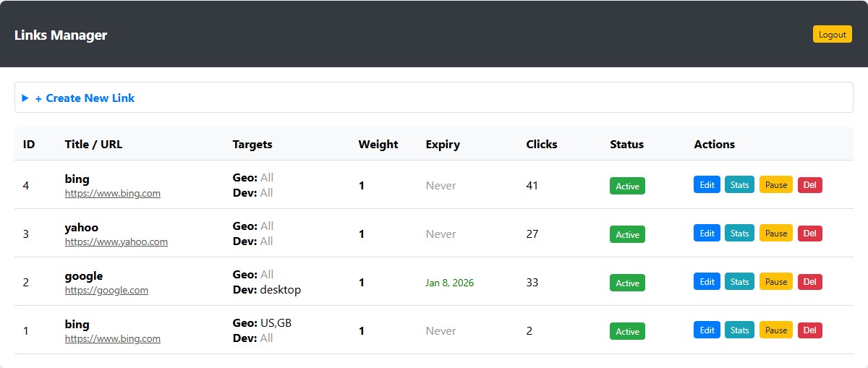Click the ID column header
The height and width of the screenshot is (368, 868).
click(x=29, y=144)
